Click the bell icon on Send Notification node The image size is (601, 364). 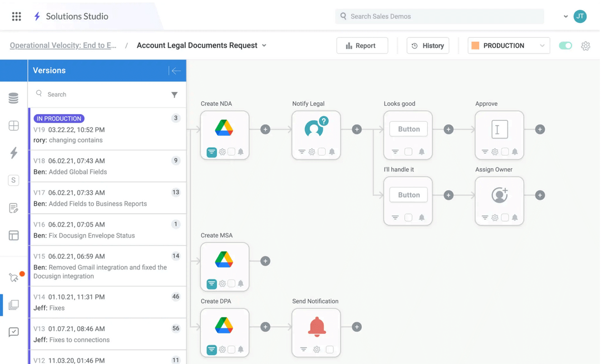(x=316, y=327)
